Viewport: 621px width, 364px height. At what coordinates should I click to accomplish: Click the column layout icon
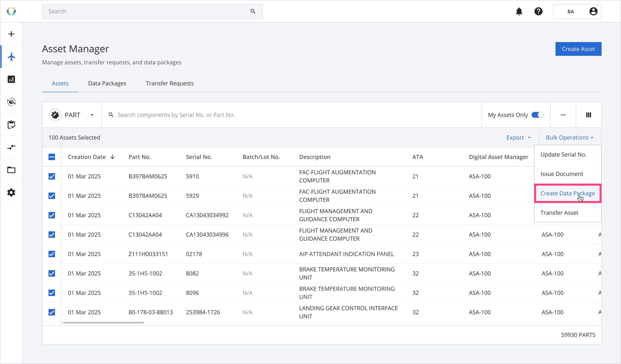[x=588, y=115]
